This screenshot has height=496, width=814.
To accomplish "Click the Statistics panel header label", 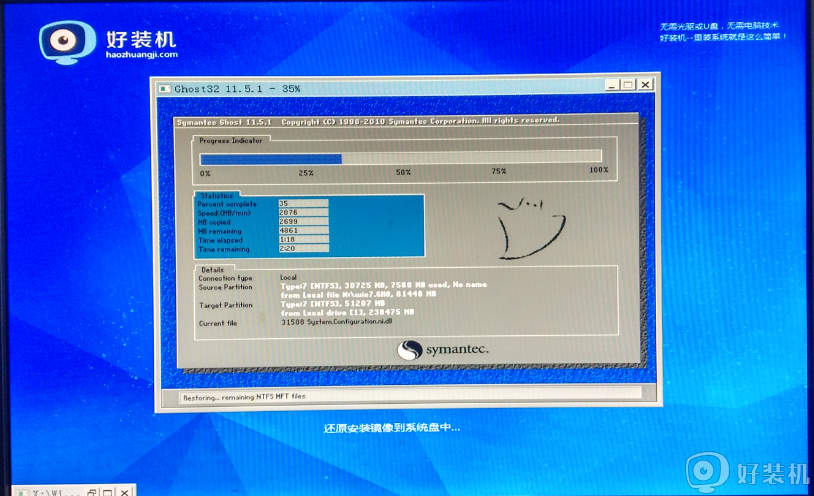I will point(216,196).
